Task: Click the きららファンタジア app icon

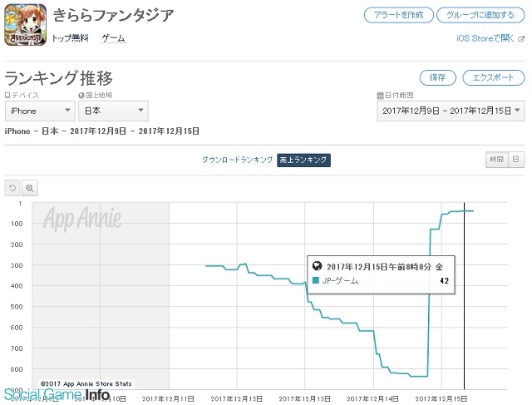Action: tap(26, 25)
